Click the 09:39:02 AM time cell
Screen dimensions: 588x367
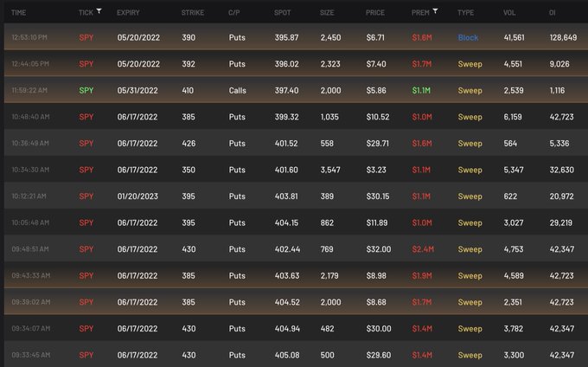31,302
